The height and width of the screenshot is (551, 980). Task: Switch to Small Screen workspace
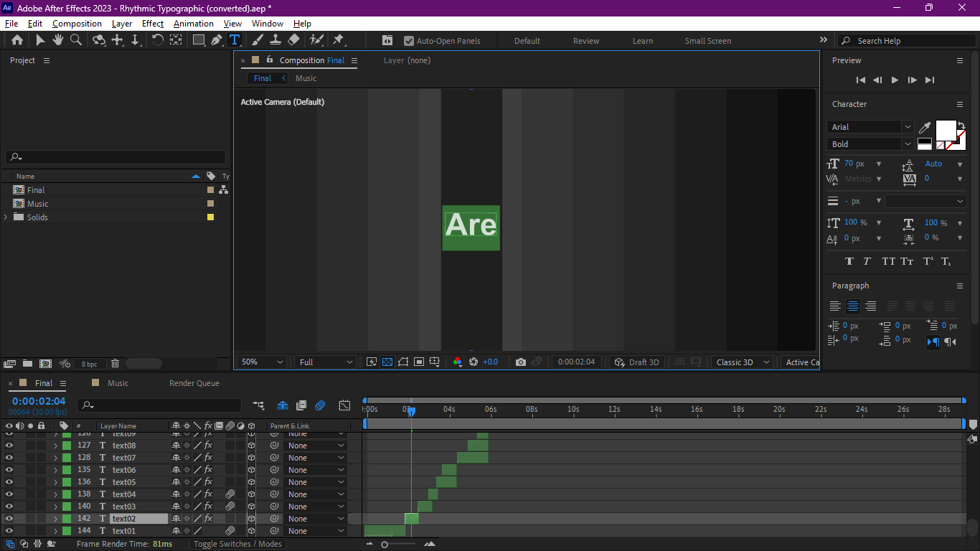[708, 41]
